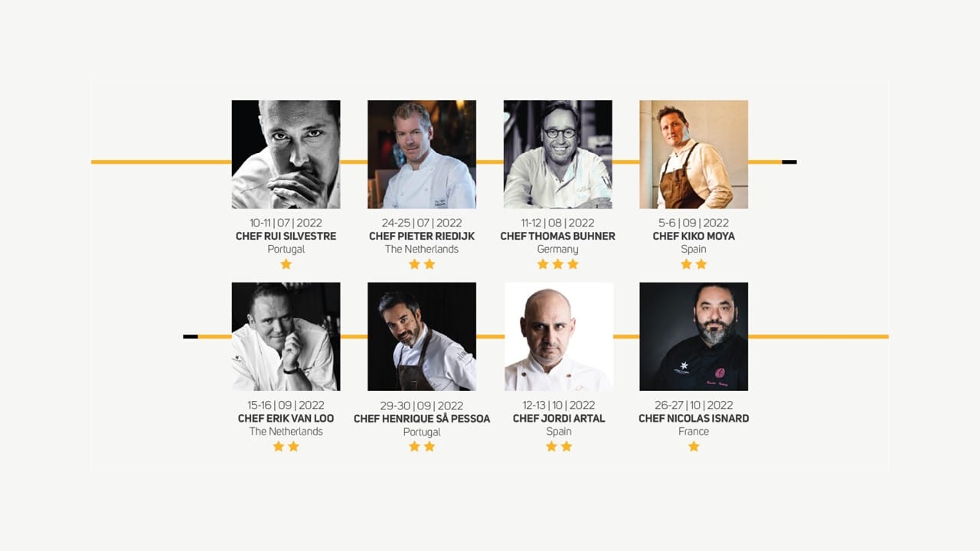Viewport: 980px width, 551px height.
Task: Select the 26-27 | 10 | 2022 date
Action: (x=694, y=405)
